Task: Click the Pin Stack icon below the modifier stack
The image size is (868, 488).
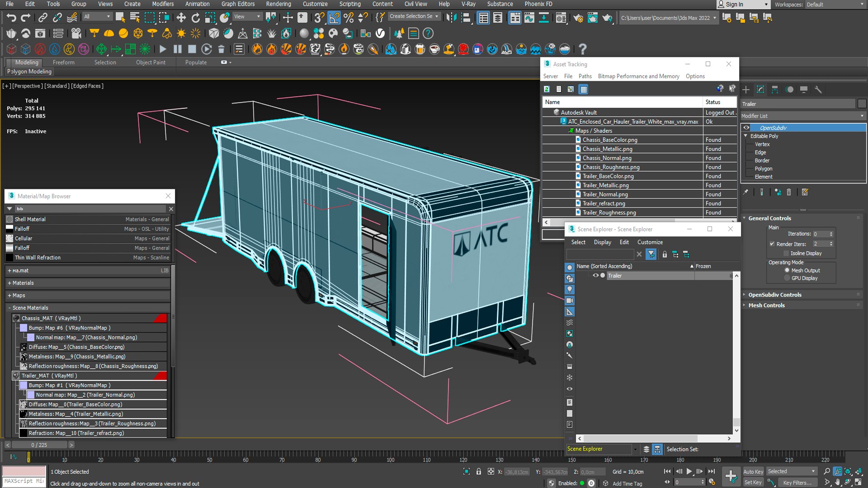Action: tap(745, 192)
